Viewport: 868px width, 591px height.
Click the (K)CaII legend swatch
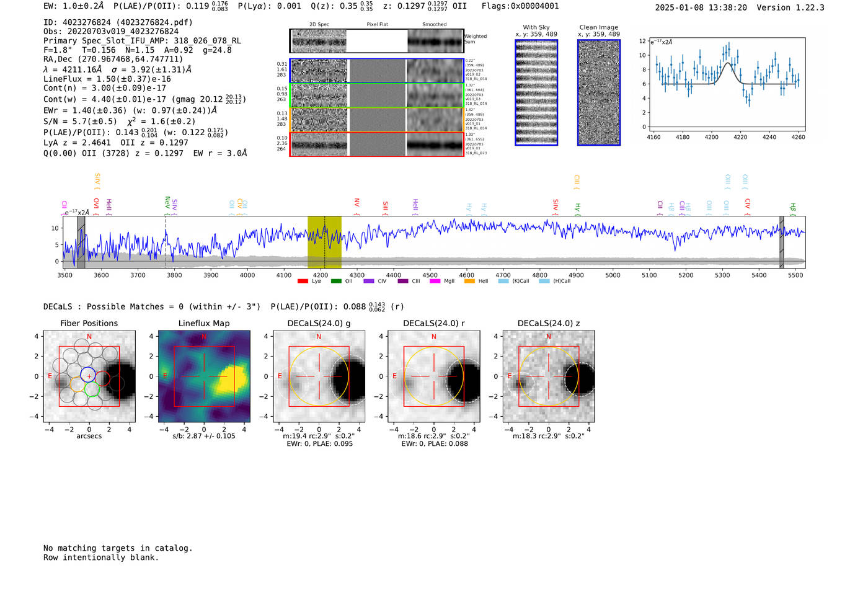pyautogui.click(x=503, y=281)
